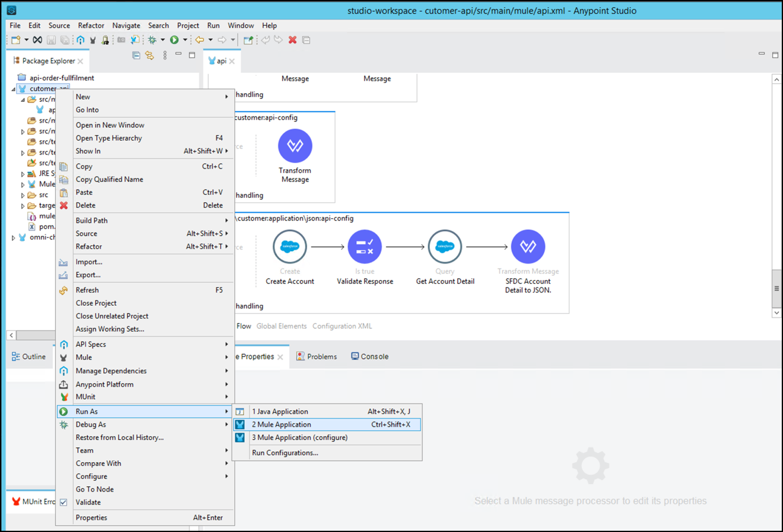The height and width of the screenshot is (532, 783).
Task: Click Package Explorer scroll left arrow
Action: pos(11,335)
